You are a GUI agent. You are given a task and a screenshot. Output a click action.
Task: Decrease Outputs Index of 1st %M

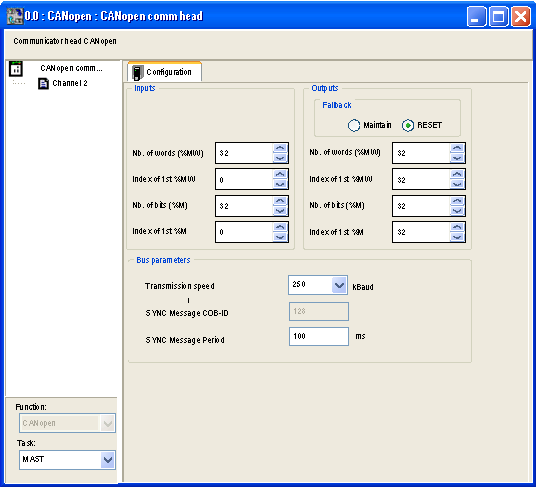tap(457, 237)
